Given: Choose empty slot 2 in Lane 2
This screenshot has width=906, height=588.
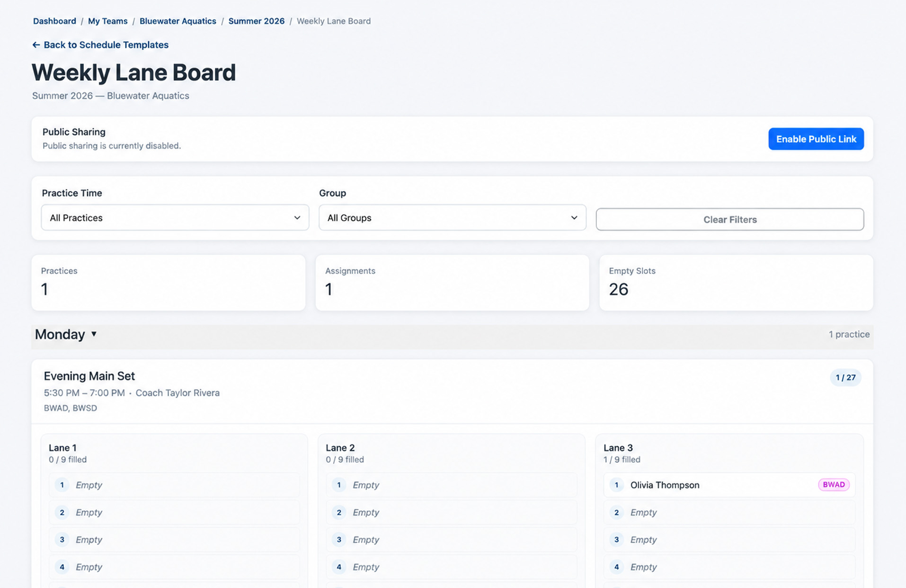Looking at the screenshot, I should (x=452, y=512).
